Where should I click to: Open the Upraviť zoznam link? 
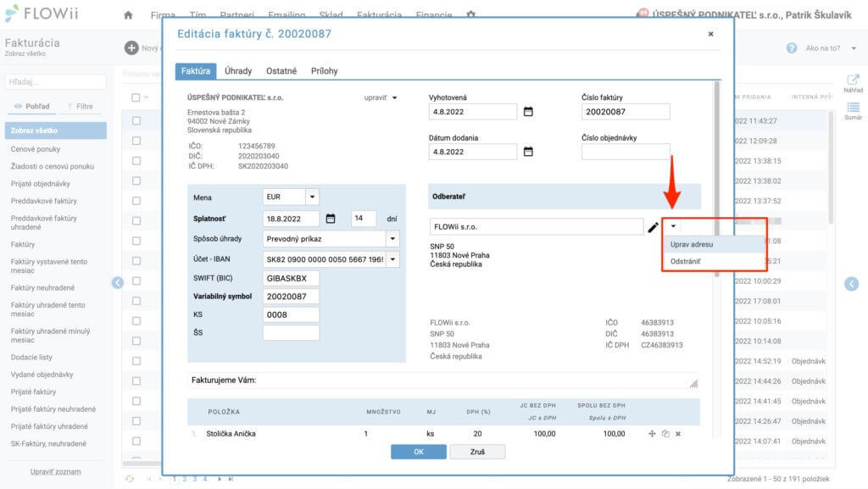(55, 472)
